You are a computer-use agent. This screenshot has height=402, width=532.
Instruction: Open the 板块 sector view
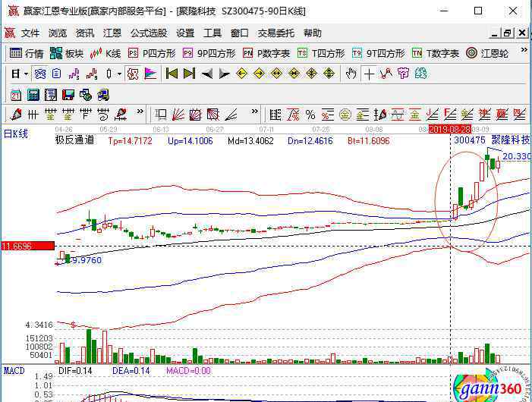pos(67,54)
